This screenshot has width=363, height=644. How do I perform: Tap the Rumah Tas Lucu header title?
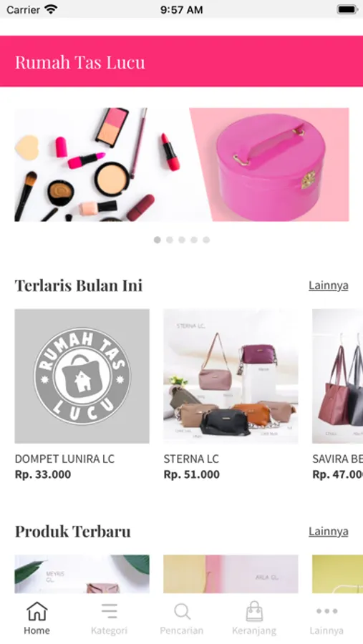(80, 62)
